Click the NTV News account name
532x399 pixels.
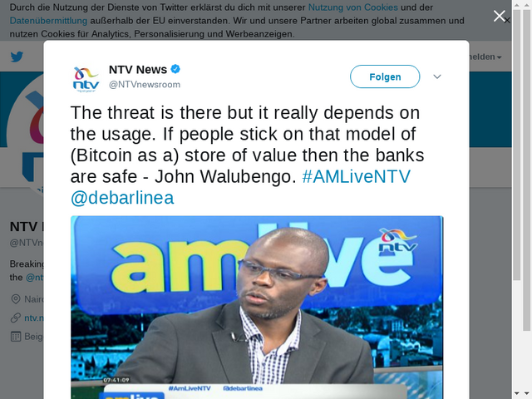(x=138, y=70)
